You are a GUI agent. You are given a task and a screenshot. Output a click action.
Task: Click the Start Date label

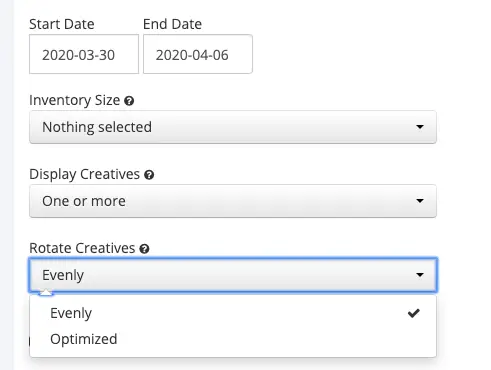pos(62,24)
